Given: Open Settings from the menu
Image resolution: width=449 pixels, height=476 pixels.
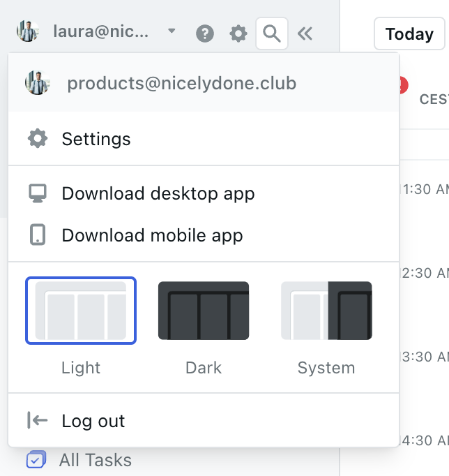Looking at the screenshot, I should tap(96, 139).
